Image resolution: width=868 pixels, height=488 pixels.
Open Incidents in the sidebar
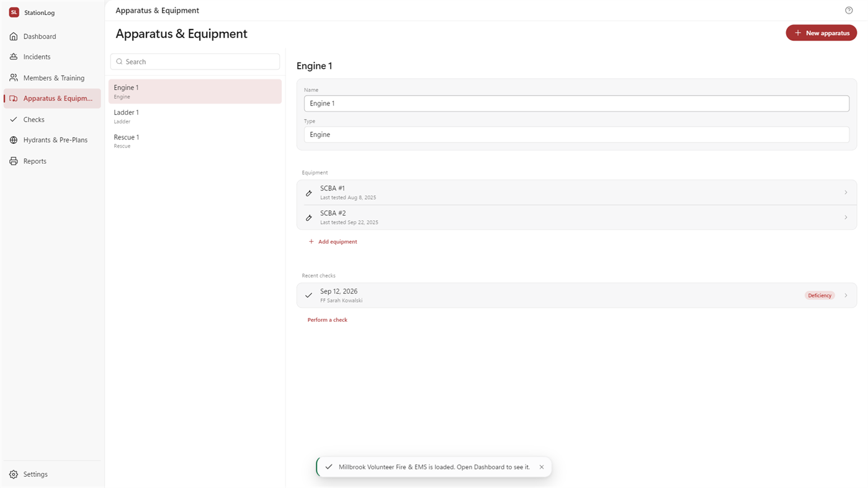[52, 57]
